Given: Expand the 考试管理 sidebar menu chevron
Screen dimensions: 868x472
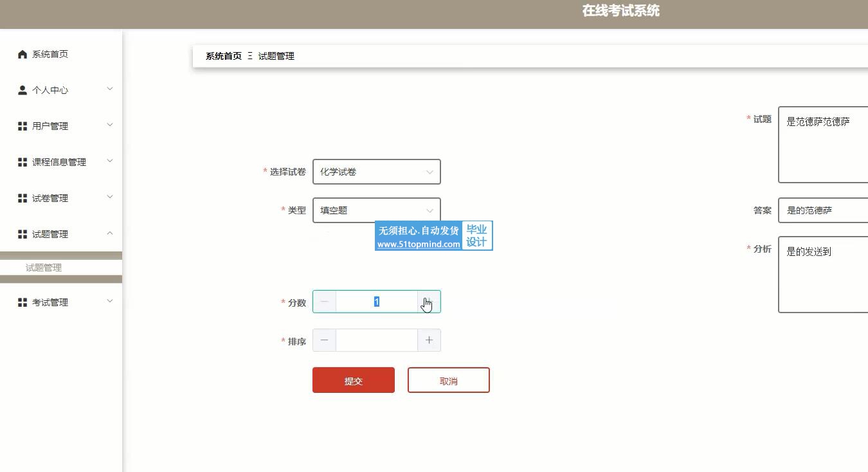Looking at the screenshot, I should 109,302.
